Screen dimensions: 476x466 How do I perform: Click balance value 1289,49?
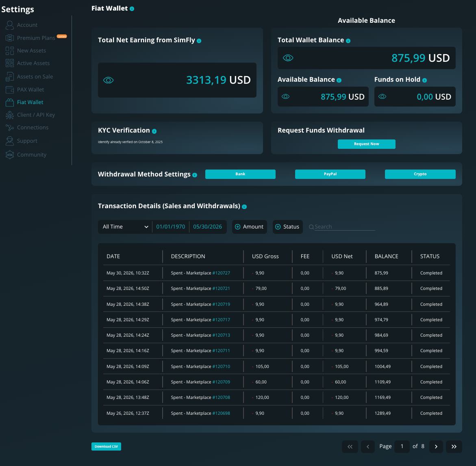pos(383,413)
